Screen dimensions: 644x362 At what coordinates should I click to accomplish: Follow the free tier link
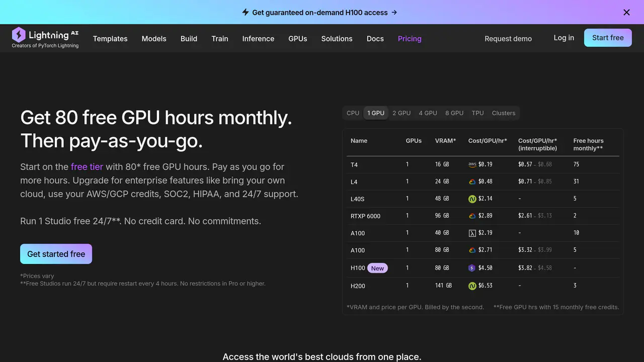pyautogui.click(x=87, y=167)
